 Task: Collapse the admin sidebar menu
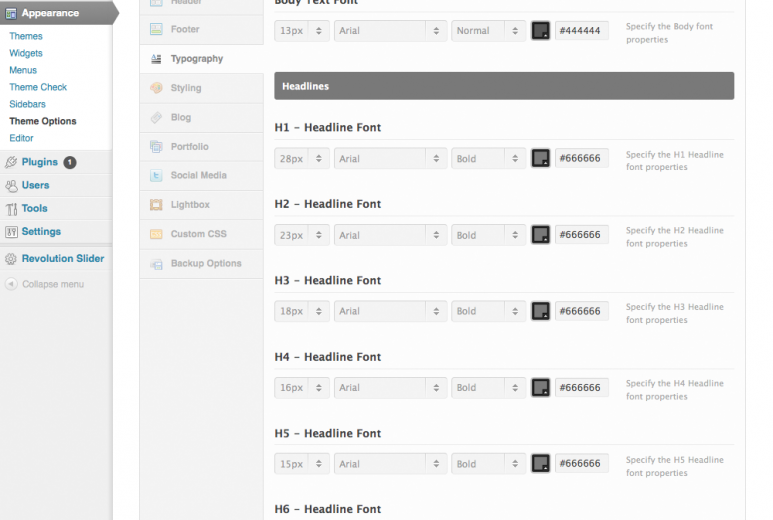[52, 284]
